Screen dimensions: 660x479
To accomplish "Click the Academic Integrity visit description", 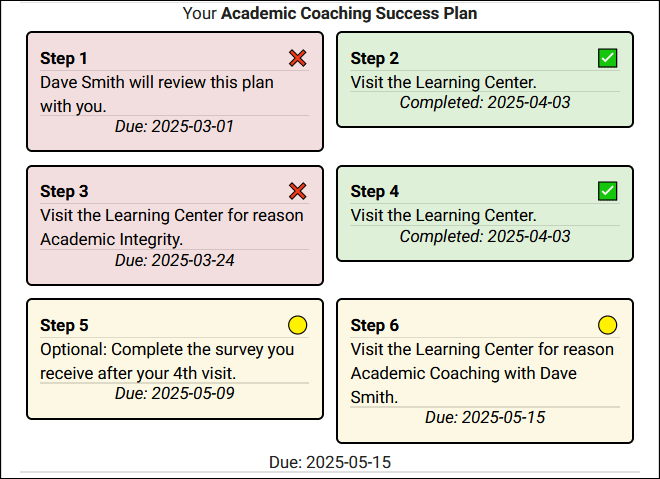I will [171, 227].
